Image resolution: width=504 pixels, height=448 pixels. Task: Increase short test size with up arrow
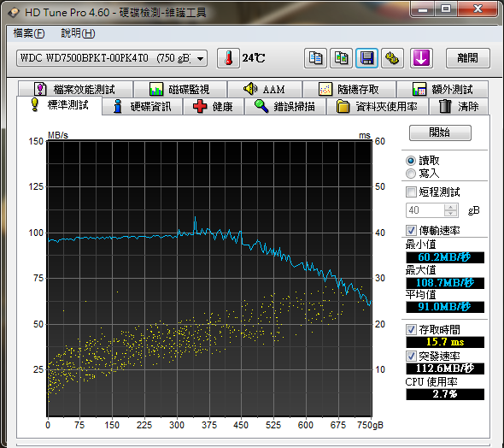click(x=451, y=207)
